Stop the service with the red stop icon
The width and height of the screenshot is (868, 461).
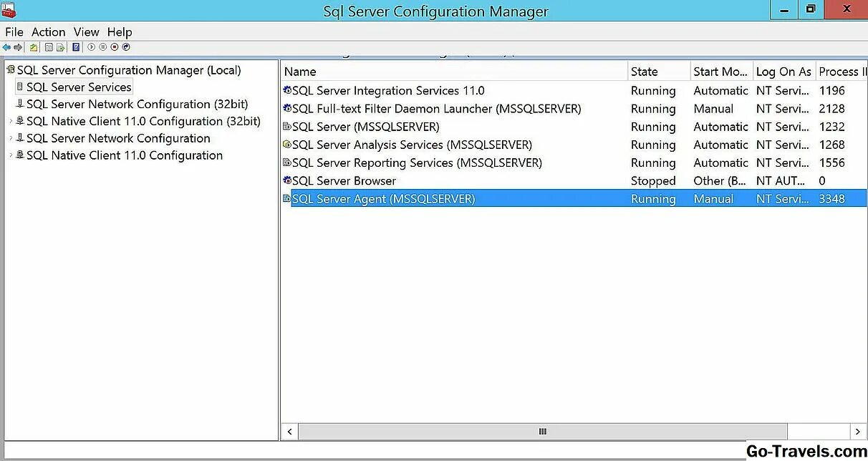[115, 47]
